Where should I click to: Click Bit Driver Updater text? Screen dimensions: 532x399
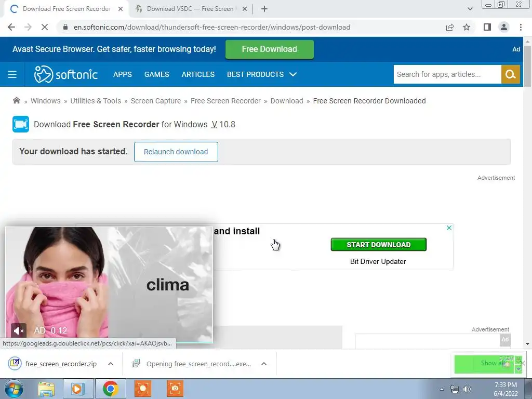378,262
